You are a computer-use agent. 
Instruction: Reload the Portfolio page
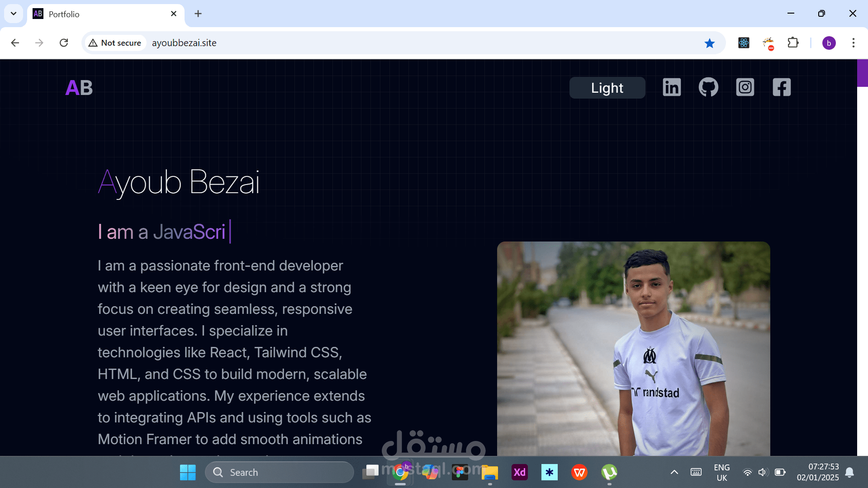pyautogui.click(x=64, y=43)
